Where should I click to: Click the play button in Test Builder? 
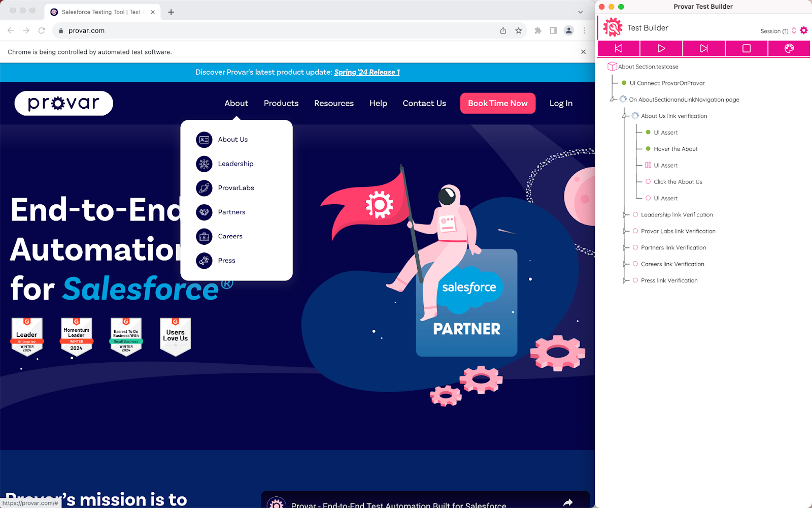[661, 48]
